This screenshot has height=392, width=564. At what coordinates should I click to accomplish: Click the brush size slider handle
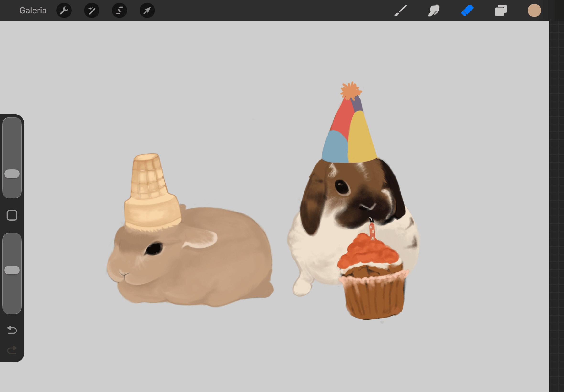(12, 174)
